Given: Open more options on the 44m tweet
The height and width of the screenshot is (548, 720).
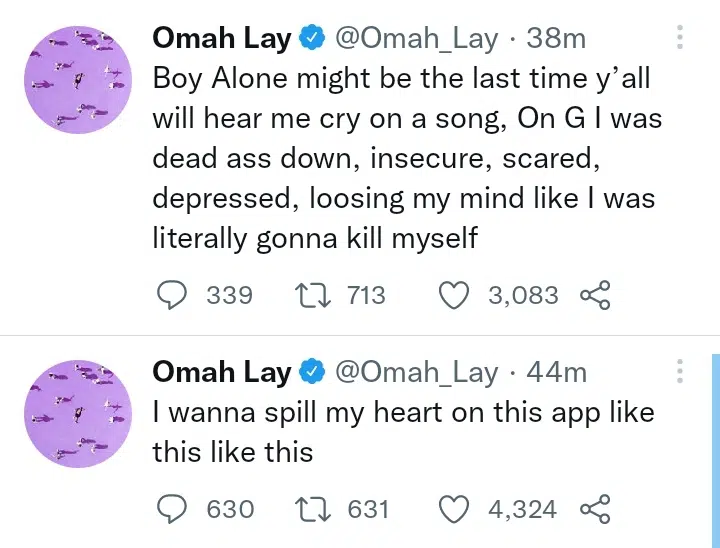Looking at the screenshot, I should coord(680,372).
